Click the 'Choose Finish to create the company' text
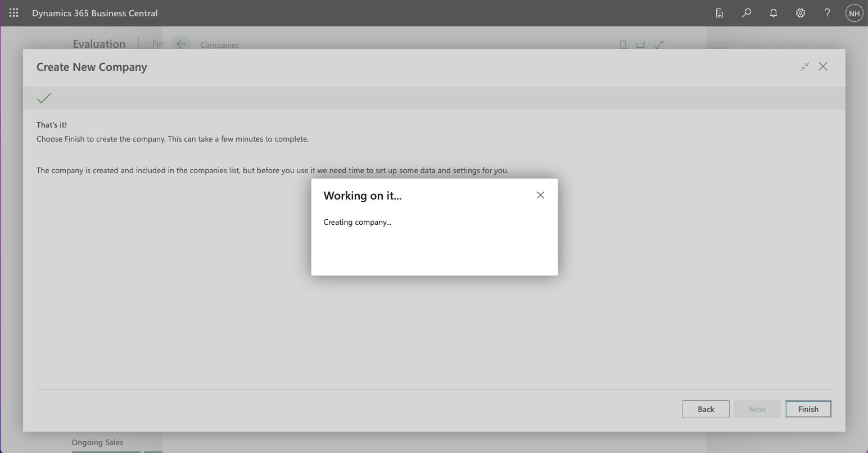This screenshot has height=453, width=868. pyautogui.click(x=173, y=139)
